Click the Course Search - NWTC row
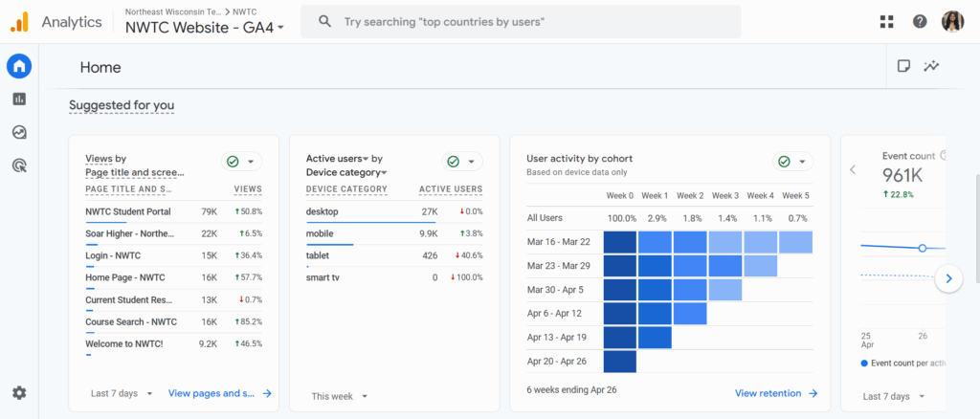The image size is (980, 419). pyautogui.click(x=174, y=322)
